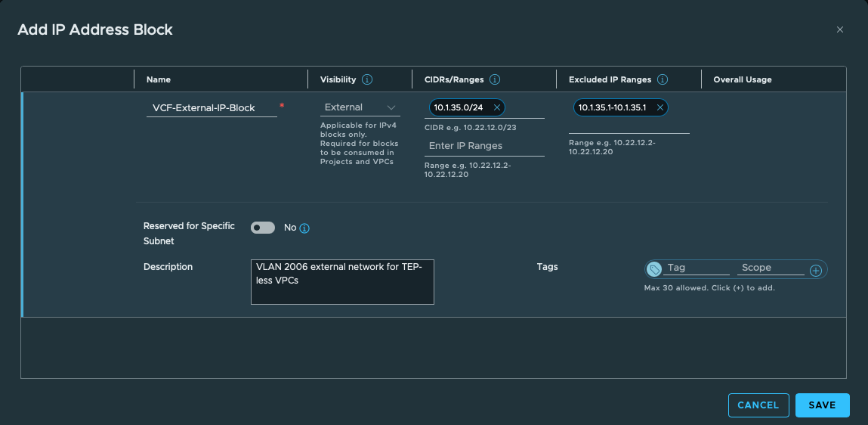Click the 10.1.35.0/24 chip text
The width and height of the screenshot is (868, 425).
click(x=459, y=107)
